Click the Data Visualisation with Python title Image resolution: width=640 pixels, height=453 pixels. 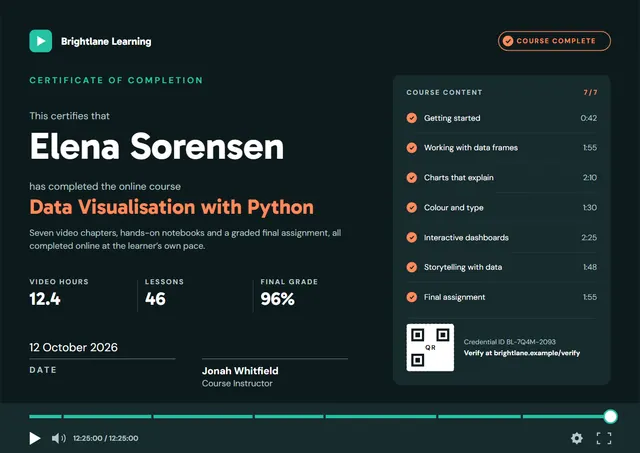tap(171, 207)
